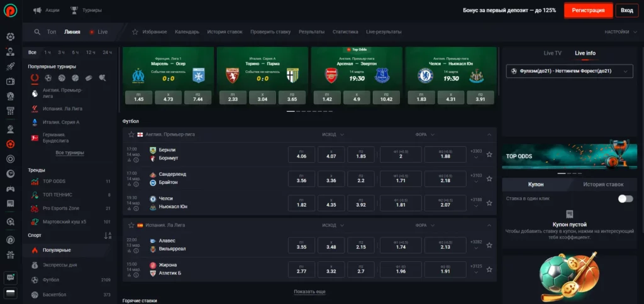This screenshot has height=304, width=644.
Task: Star the Жирона – Атлетик Б match
Action: [489, 269]
